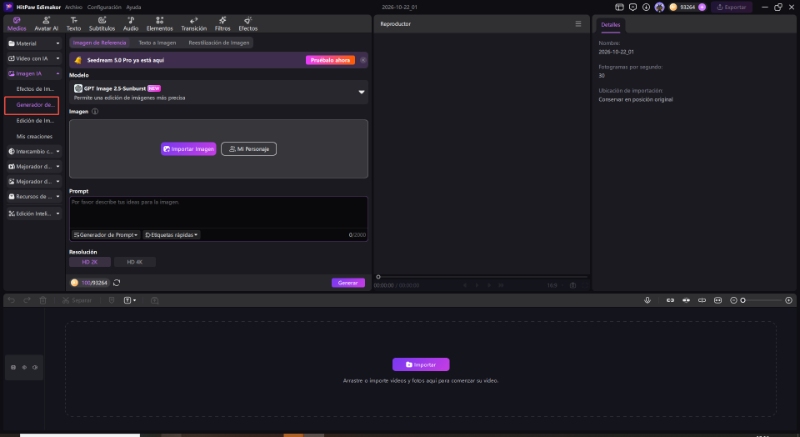
Task: Click the Importar button in timeline
Action: point(421,365)
